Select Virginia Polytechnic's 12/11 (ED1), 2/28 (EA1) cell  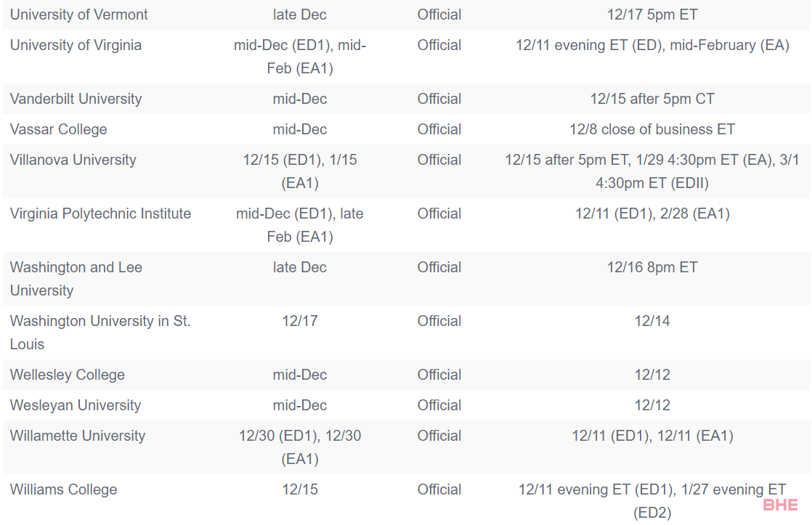pyautogui.click(x=652, y=213)
